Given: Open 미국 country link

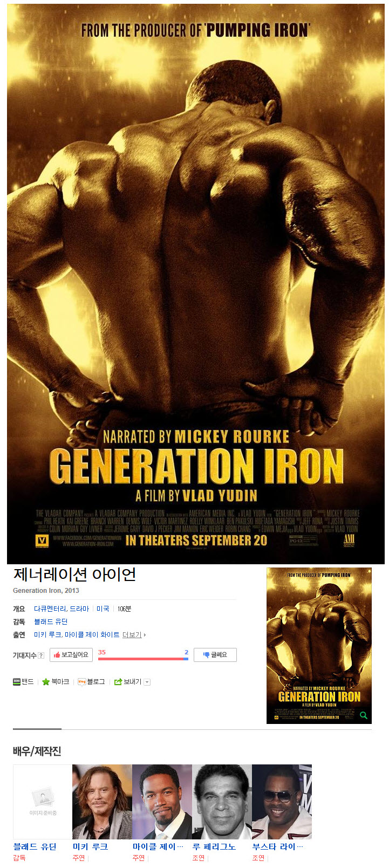Looking at the screenshot, I should pos(103,609).
